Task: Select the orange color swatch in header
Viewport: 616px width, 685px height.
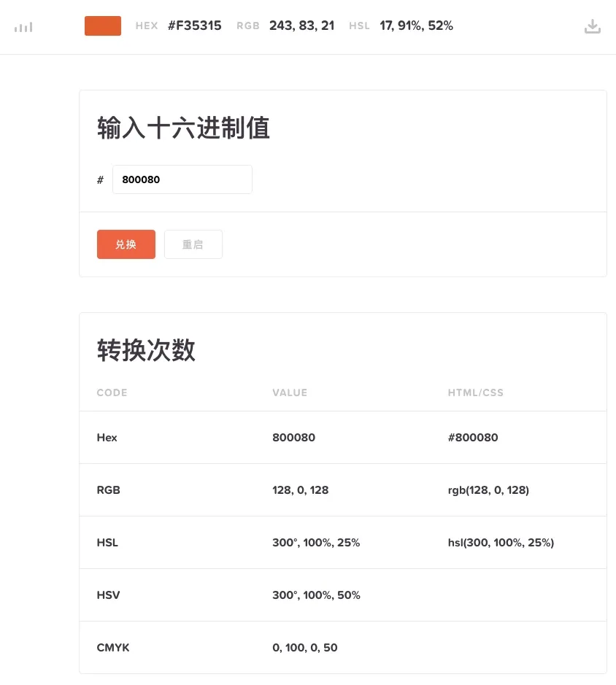Action: tap(103, 26)
